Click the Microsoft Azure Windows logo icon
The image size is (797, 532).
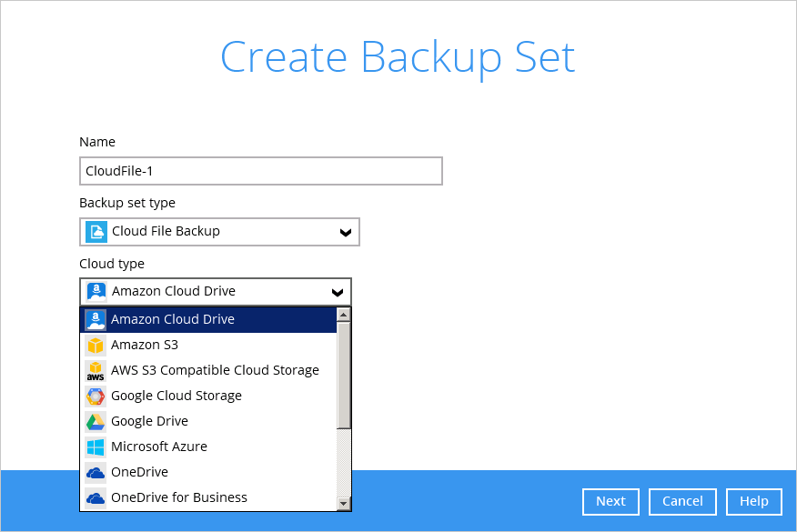[96, 447]
